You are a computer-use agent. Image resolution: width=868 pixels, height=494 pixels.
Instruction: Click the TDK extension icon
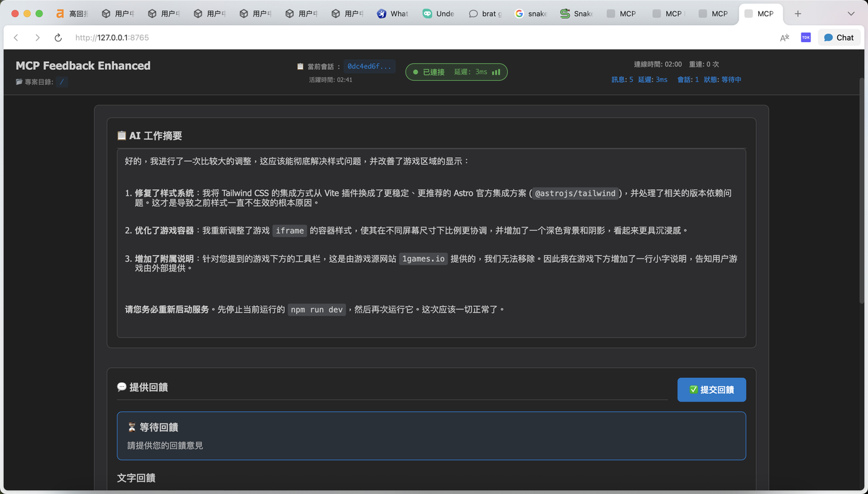tap(806, 38)
